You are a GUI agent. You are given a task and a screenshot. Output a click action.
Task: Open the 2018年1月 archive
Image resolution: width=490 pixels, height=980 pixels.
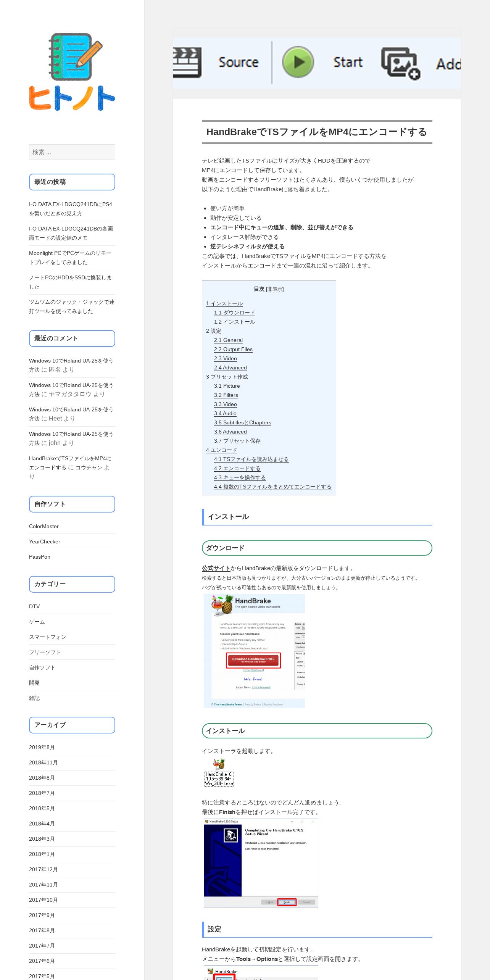click(42, 854)
